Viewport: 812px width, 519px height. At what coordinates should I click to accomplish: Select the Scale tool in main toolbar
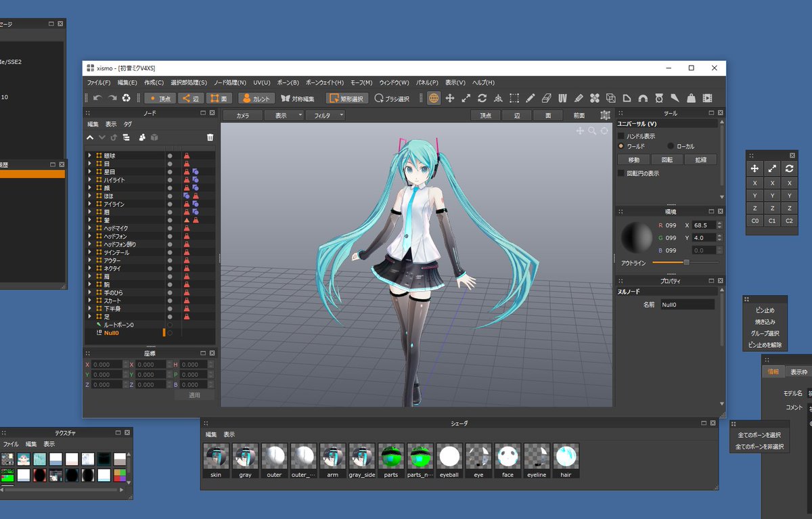(466, 98)
